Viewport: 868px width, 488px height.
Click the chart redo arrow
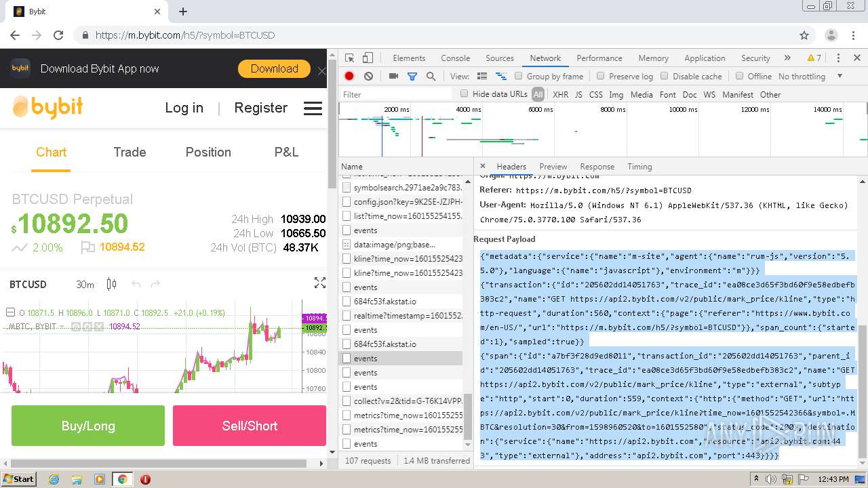tap(155, 284)
